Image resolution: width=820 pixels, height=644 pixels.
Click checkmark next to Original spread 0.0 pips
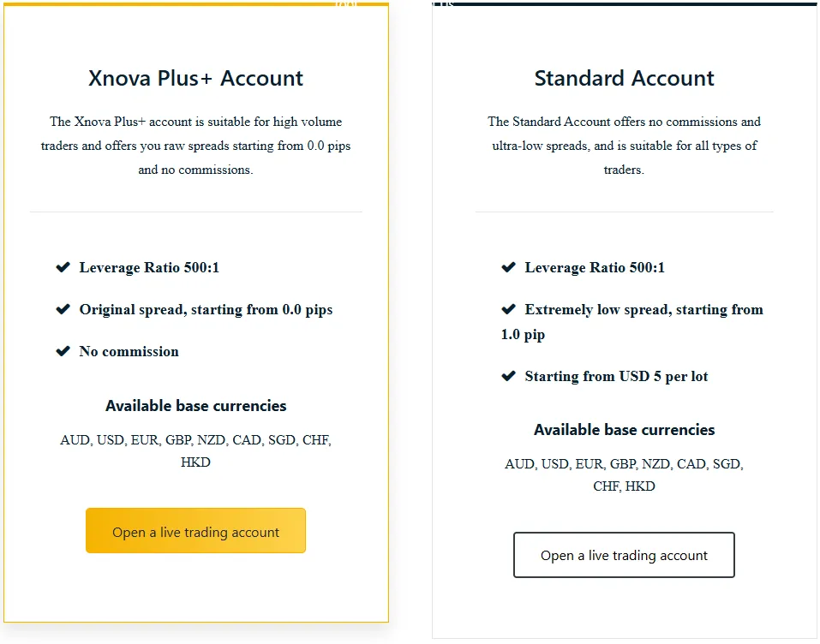(x=63, y=309)
